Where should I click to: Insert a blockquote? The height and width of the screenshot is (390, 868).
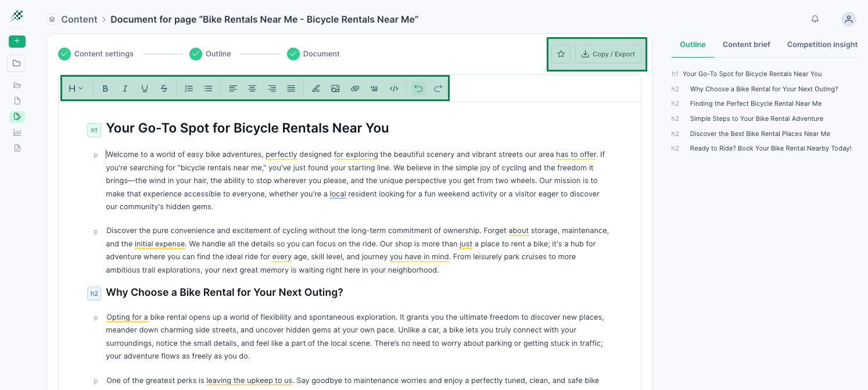374,88
